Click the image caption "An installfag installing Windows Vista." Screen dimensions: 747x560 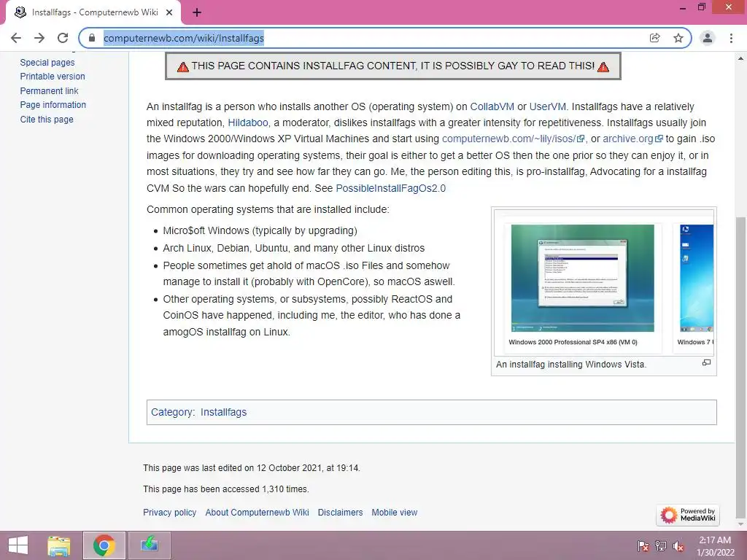point(571,365)
